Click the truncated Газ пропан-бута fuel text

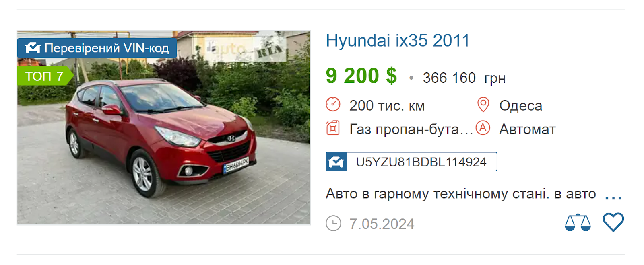(x=411, y=129)
